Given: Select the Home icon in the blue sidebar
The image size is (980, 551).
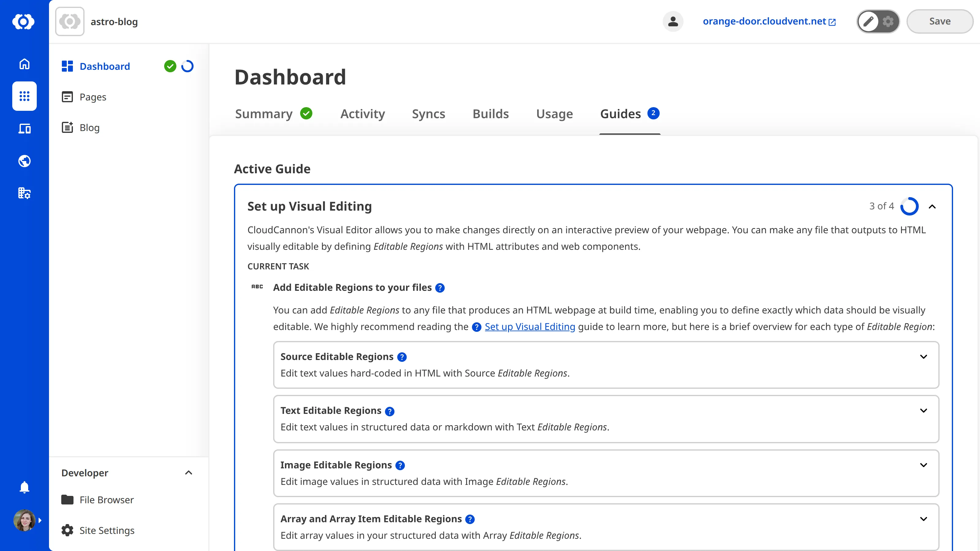Looking at the screenshot, I should point(24,64).
